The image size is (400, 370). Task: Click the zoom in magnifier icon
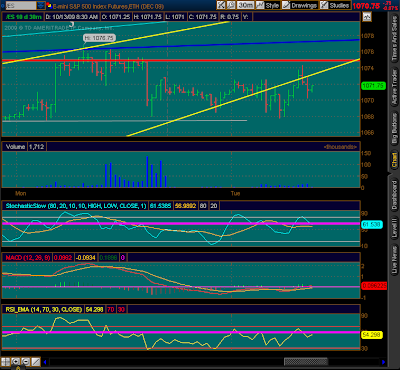(15, 362)
